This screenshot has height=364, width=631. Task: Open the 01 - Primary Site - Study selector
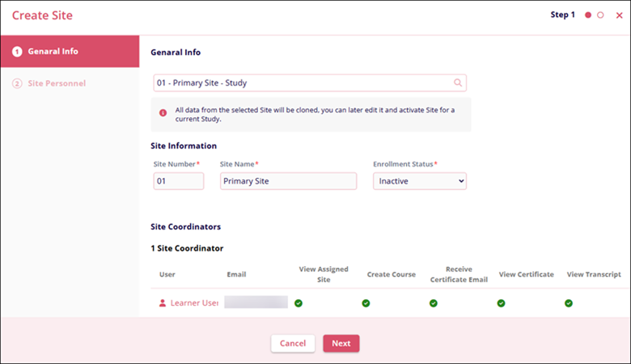click(x=303, y=83)
